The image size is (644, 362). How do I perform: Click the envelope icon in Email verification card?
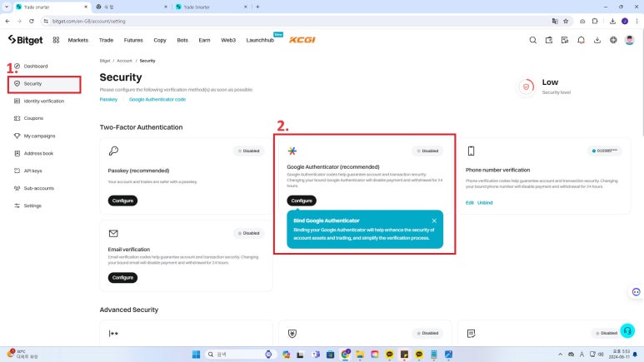click(x=113, y=234)
